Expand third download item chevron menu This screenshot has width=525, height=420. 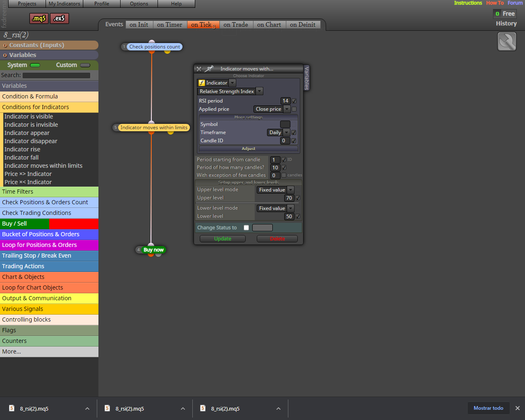pos(278,409)
